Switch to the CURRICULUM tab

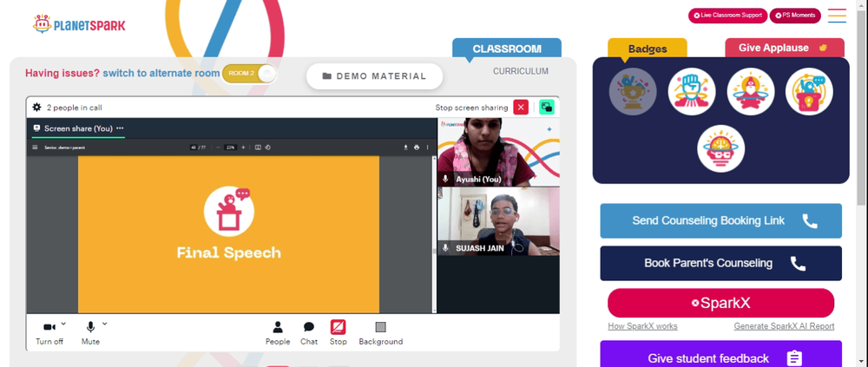tap(520, 71)
